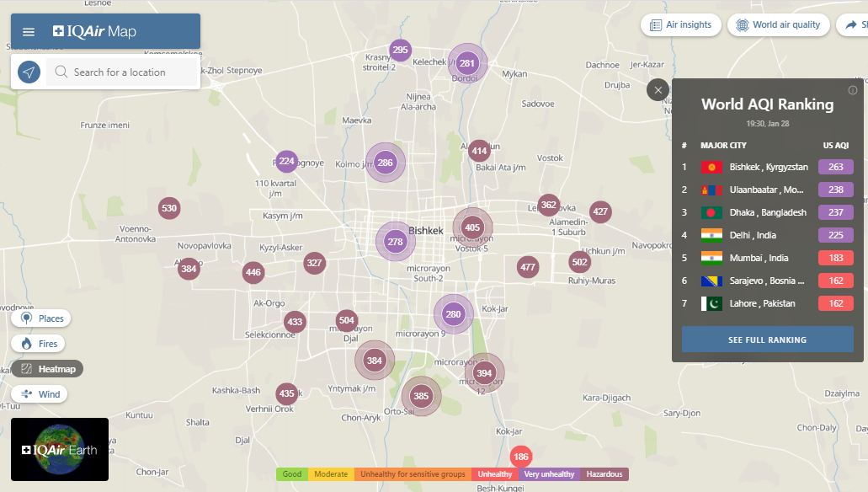Image resolution: width=868 pixels, height=492 pixels.
Task: Close the World AQI Ranking panel
Action: point(658,90)
